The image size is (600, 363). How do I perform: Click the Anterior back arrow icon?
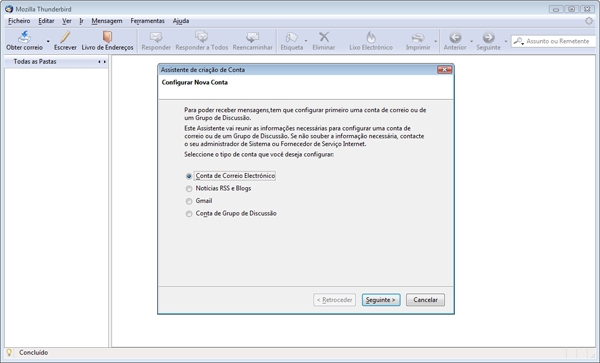point(455,37)
